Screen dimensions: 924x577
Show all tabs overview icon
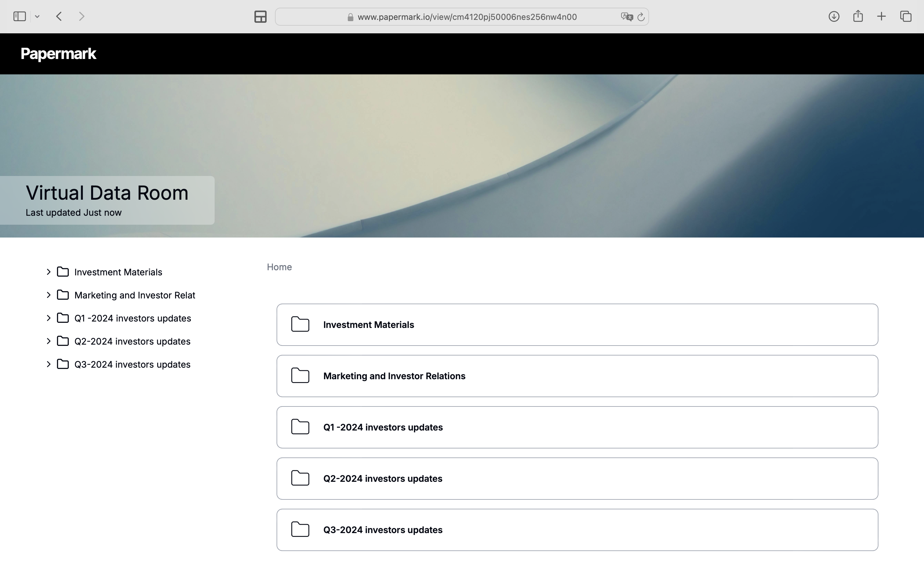tap(906, 16)
